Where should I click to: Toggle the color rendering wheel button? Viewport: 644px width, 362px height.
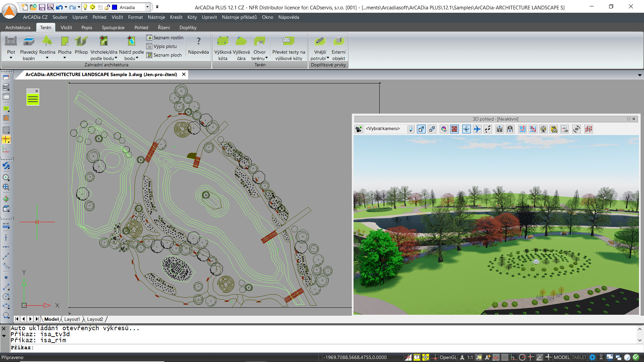point(444,129)
